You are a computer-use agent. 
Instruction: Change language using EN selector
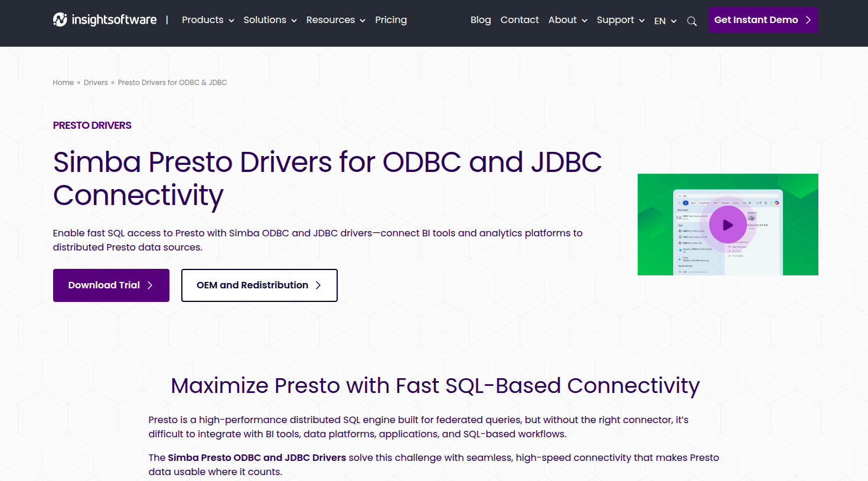(665, 21)
